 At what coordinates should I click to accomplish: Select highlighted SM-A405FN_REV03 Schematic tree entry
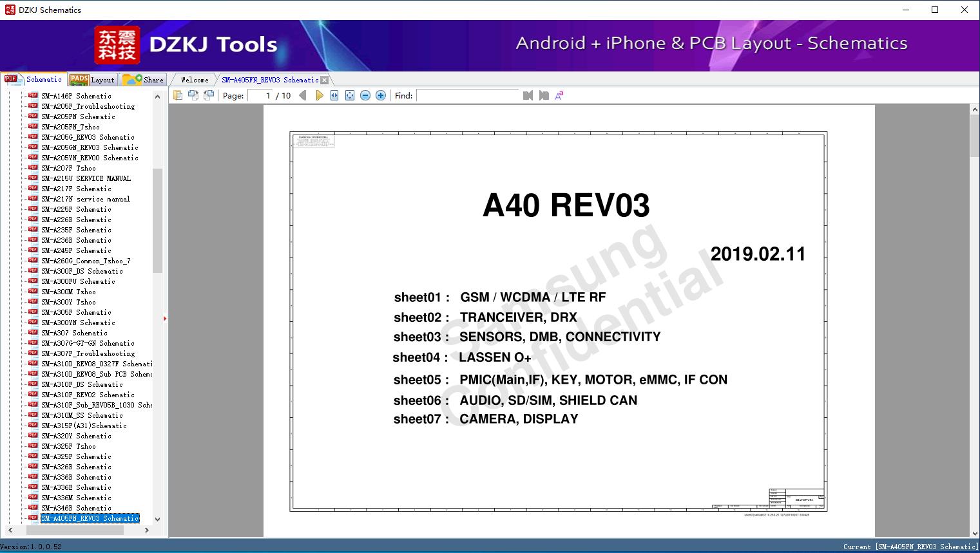pos(90,518)
